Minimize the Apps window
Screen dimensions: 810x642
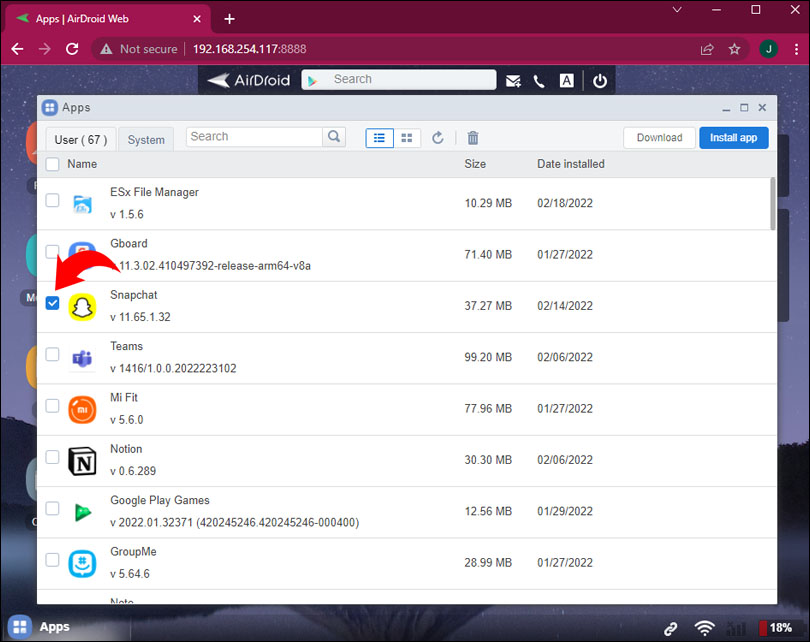(x=726, y=108)
